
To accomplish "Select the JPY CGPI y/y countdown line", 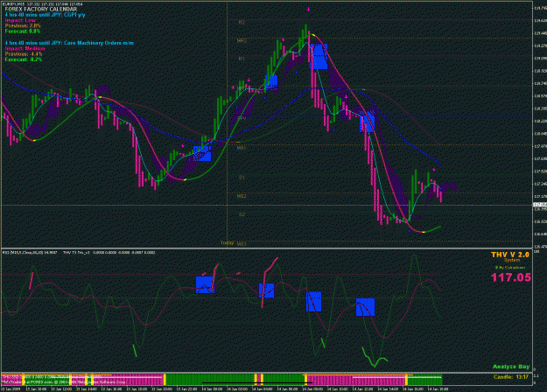I will click(x=45, y=15).
